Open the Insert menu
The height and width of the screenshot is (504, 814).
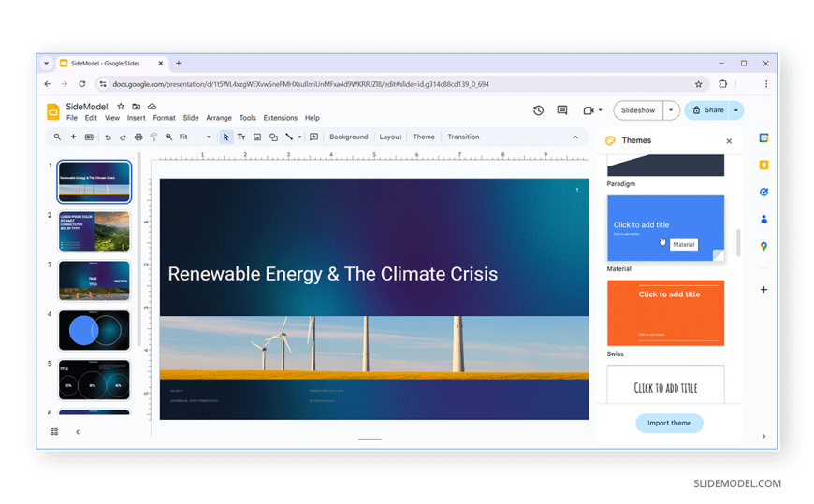136,118
